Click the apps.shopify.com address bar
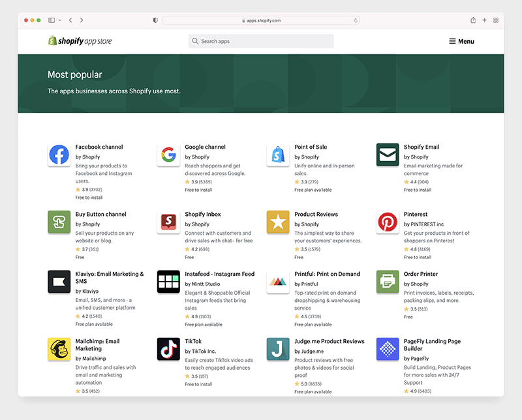522x420 pixels. 261,20
